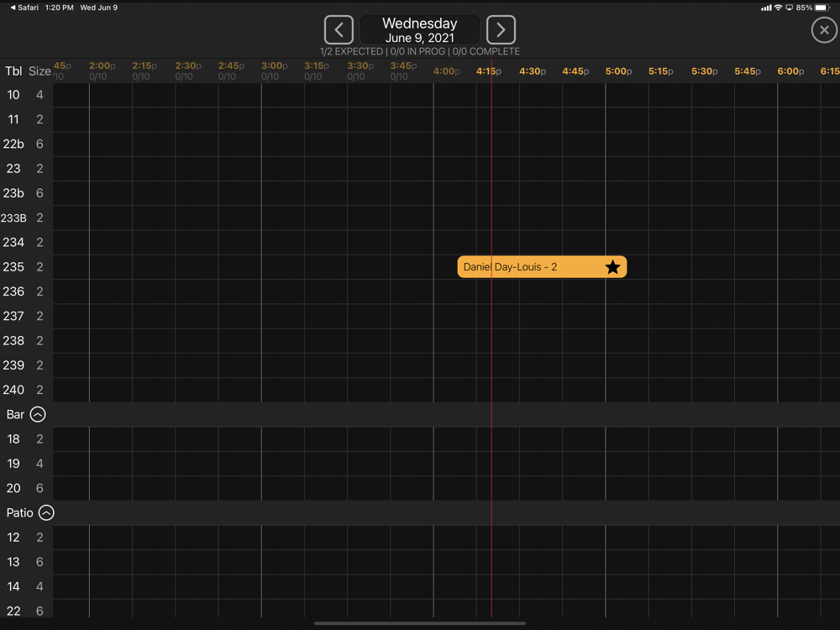840x630 pixels.
Task: Select table 22b row label
Action: click(13, 144)
